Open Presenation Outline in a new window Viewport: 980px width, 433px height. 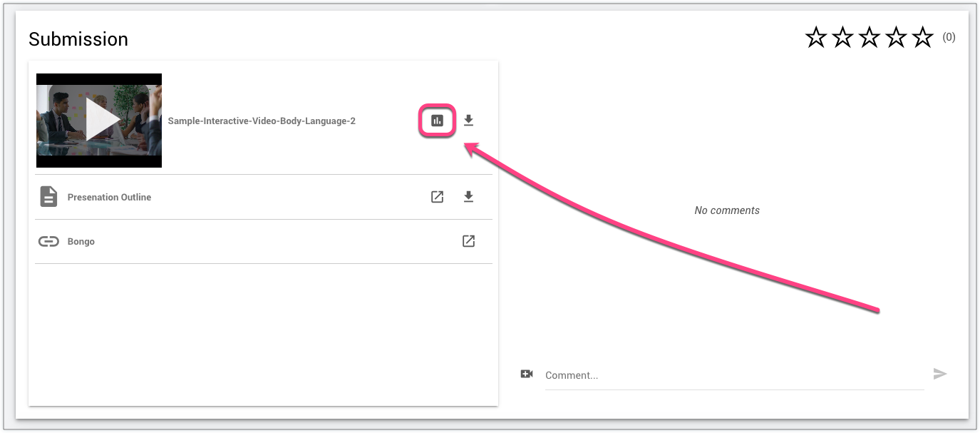point(437,197)
